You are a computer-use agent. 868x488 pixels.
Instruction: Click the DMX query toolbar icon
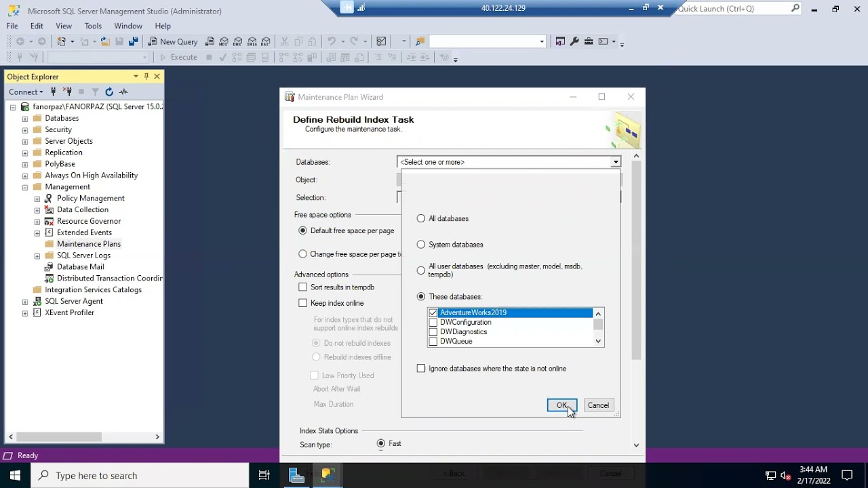pos(238,41)
